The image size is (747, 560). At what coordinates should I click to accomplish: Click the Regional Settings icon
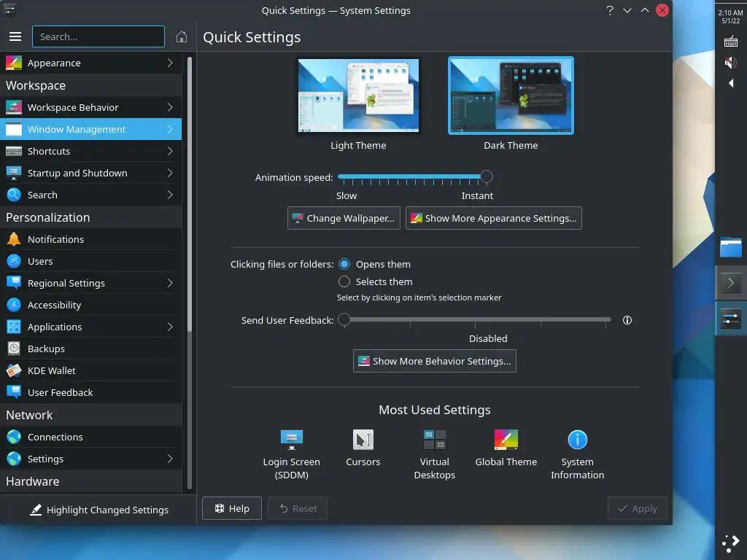(x=13, y=283)
